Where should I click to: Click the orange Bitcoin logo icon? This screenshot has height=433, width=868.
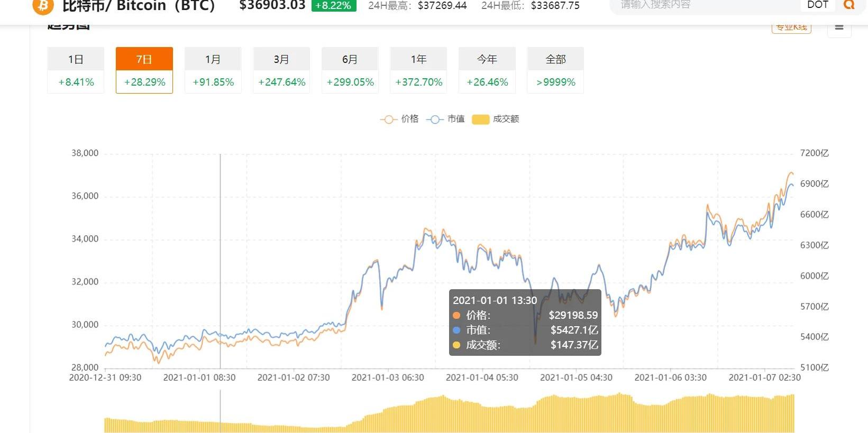43,5
